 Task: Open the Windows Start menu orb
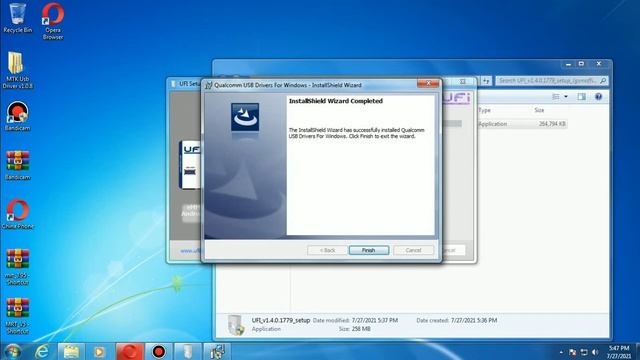(13, 351)
